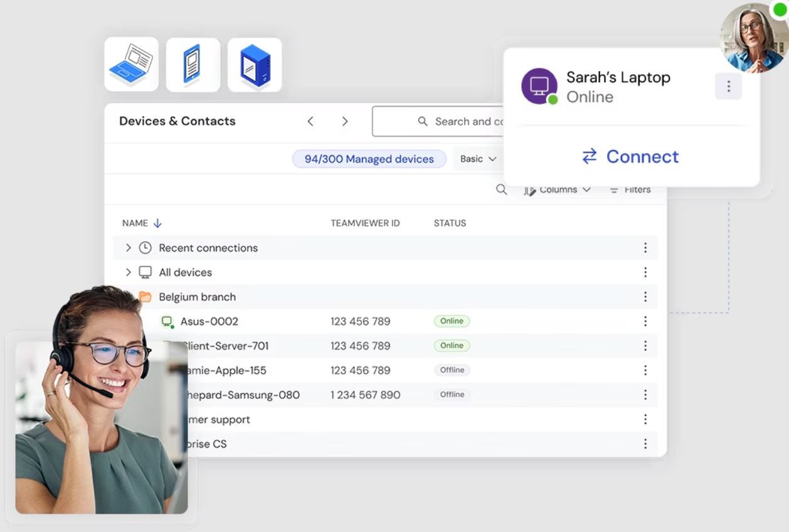Open the Basic view dropdown

pyautogui.click(x=478, y=159)
